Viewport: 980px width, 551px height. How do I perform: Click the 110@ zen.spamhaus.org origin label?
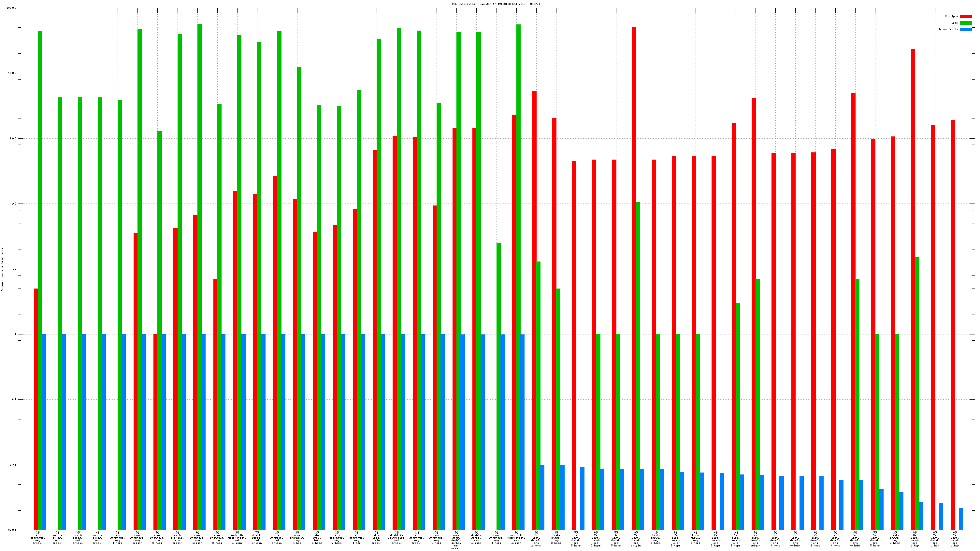pyautogui.click(x=417, y=538)
